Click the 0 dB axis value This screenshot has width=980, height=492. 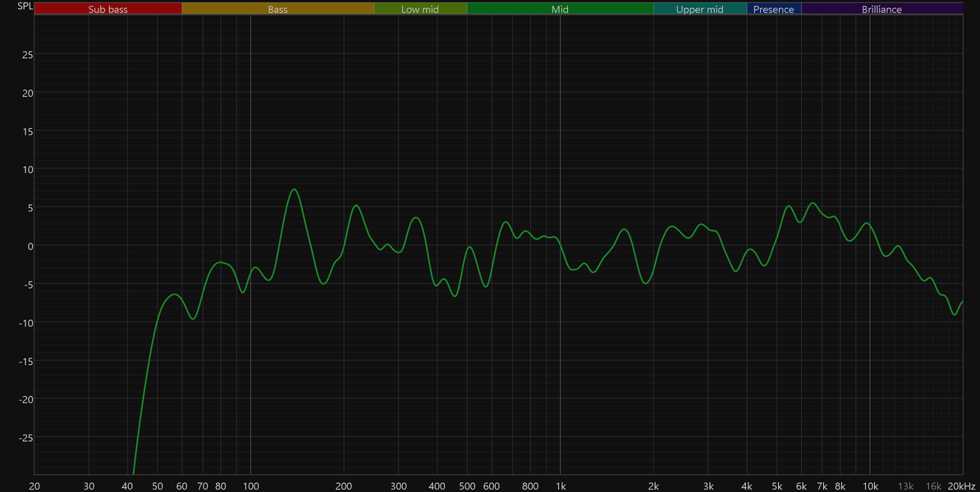[x=30, y=247]
